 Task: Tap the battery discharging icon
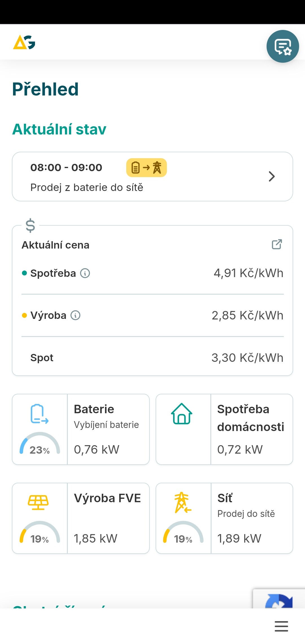pyautogui.click(x=39, y=414)
